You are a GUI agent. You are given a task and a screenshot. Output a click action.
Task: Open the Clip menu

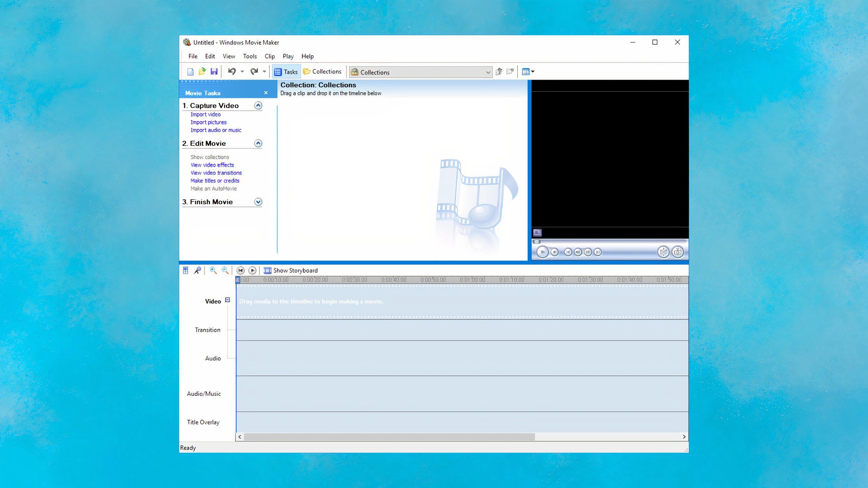tap(270, 56)
